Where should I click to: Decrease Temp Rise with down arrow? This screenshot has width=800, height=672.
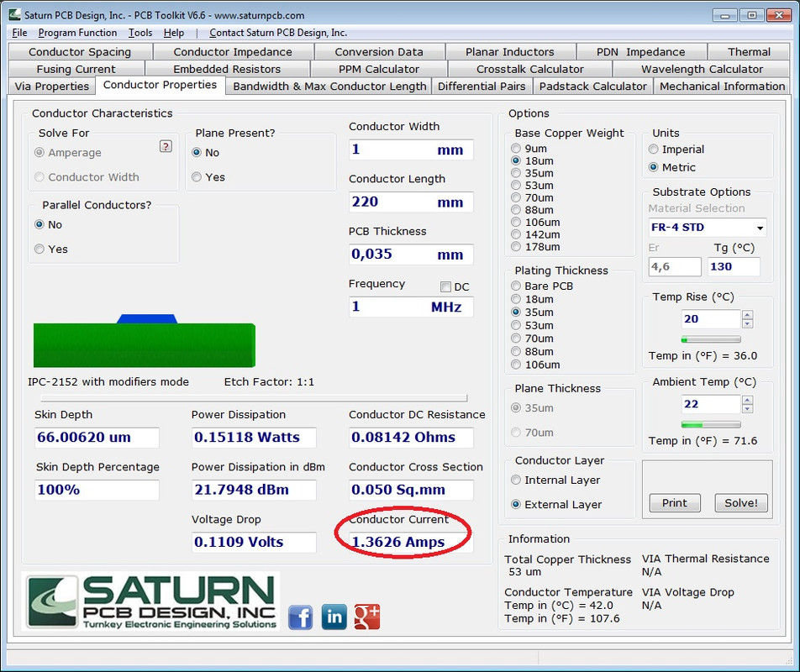tap(747, 323)
